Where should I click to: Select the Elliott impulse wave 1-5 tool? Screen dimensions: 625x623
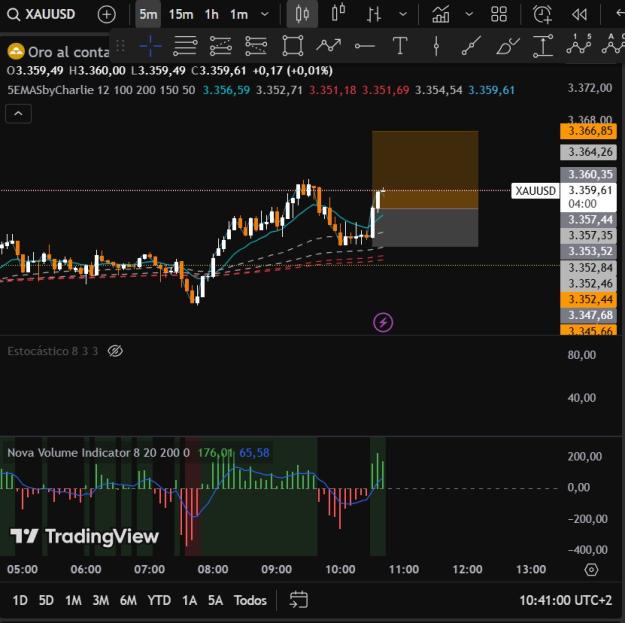tap(579, 45)
